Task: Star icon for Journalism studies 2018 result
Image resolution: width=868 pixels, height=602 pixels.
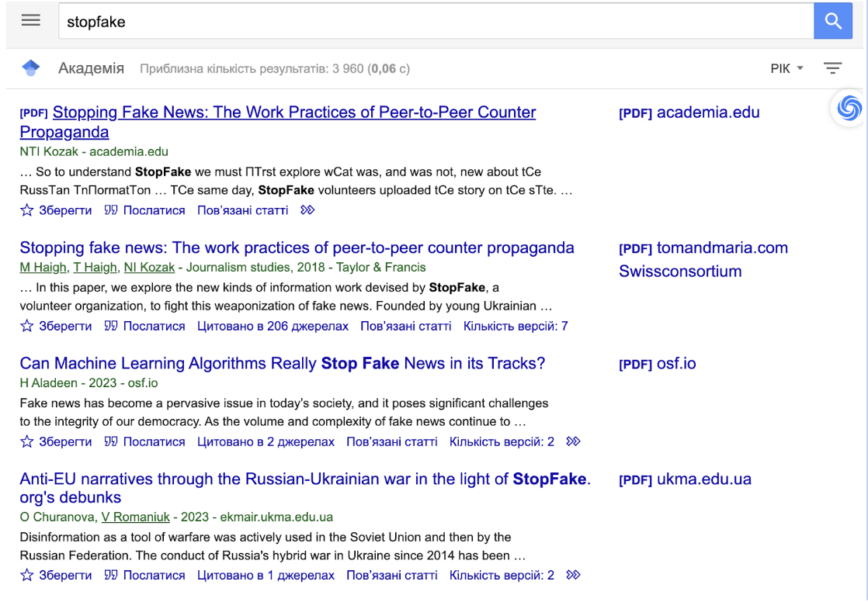Action: (x=26, y=326)
